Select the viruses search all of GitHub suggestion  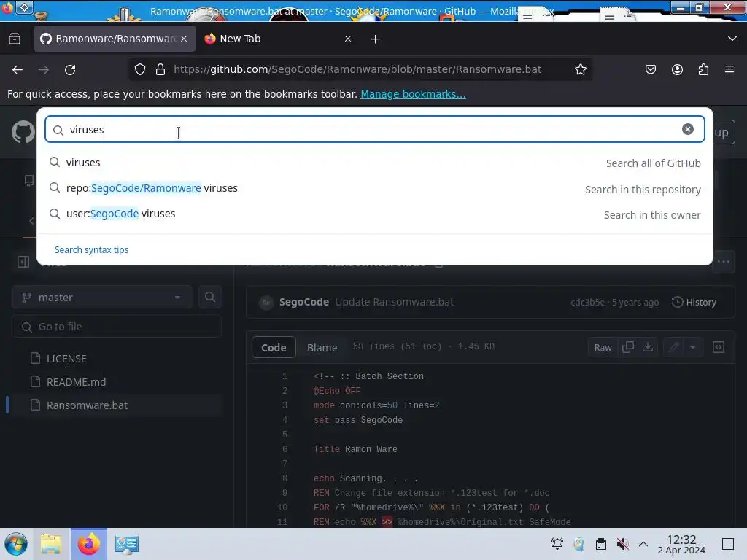coord(374,163)
